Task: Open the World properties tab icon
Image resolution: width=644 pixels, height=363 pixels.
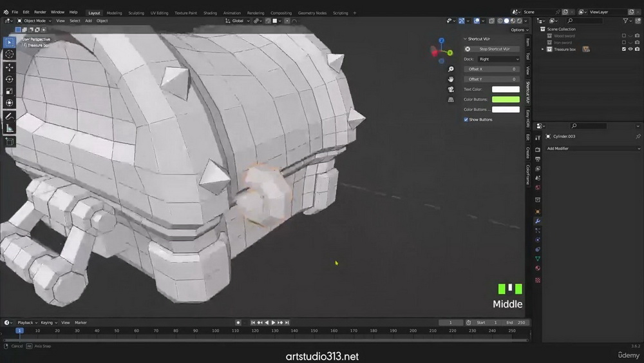Action: tap(538, 188)
